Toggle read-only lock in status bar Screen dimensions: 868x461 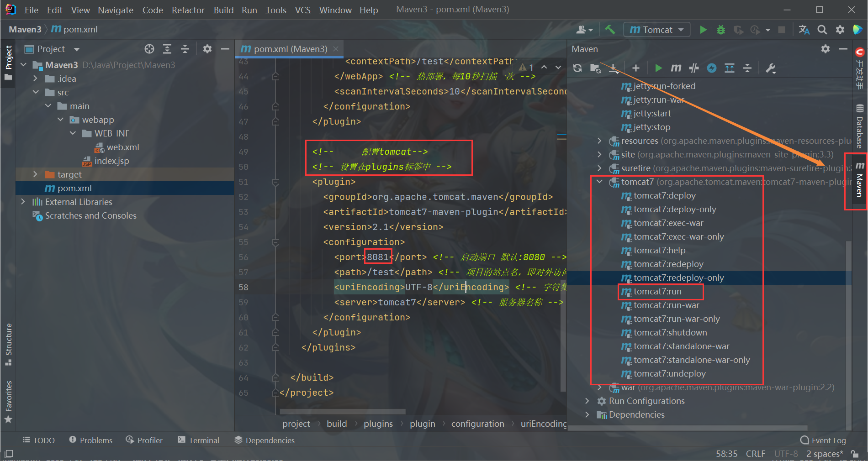point(855,454)
